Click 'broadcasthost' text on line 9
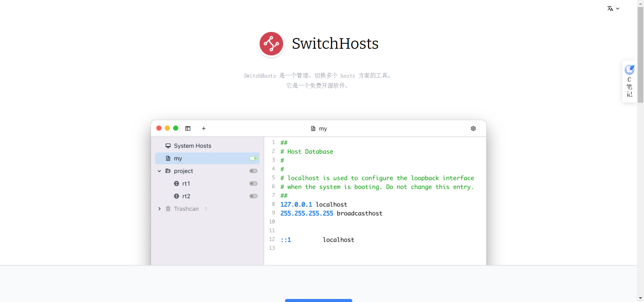 (360, 213)
